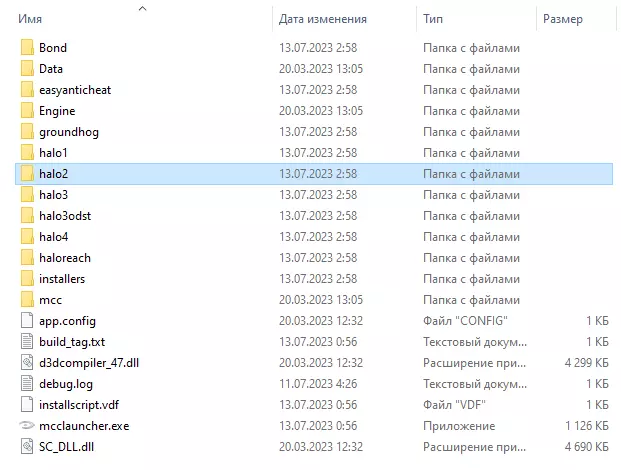Screen dimensions: 621x470
Task: Click the Engine folder's date cell
Action: point(321,111)
